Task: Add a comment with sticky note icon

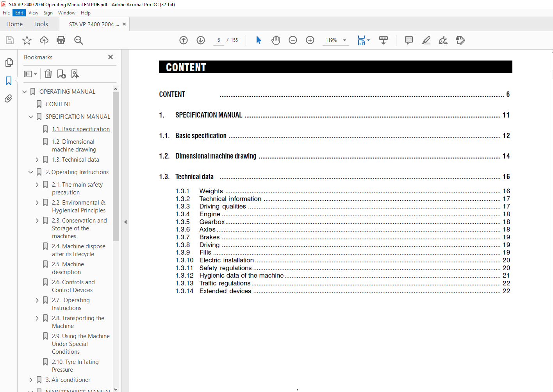Action: [409, 40]
